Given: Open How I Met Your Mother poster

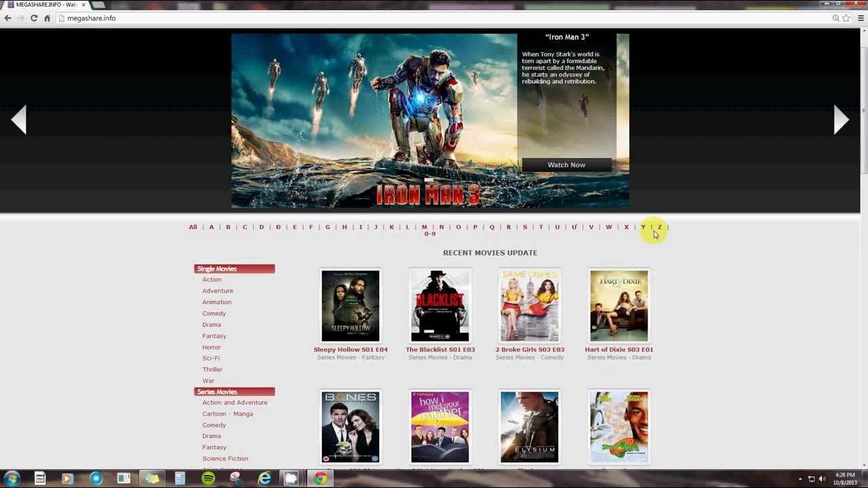Looking at the screenshot, I should (x=440, y=427).
